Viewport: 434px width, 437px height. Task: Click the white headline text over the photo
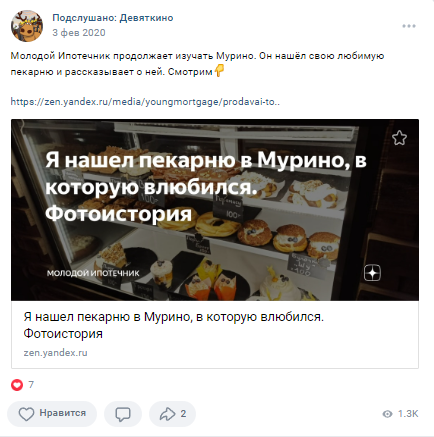(206, 187)
